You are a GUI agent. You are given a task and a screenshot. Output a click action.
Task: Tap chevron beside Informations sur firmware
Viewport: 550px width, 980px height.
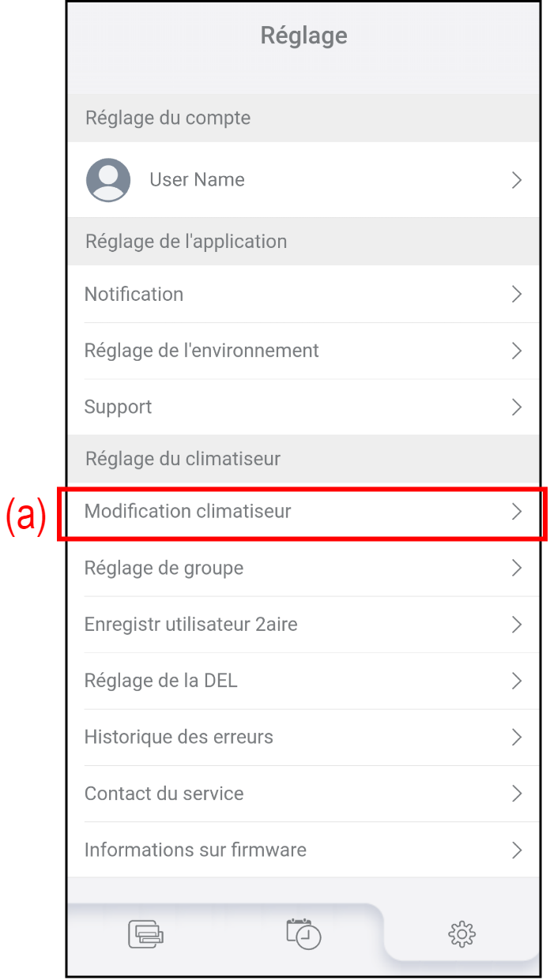[517, 850]
